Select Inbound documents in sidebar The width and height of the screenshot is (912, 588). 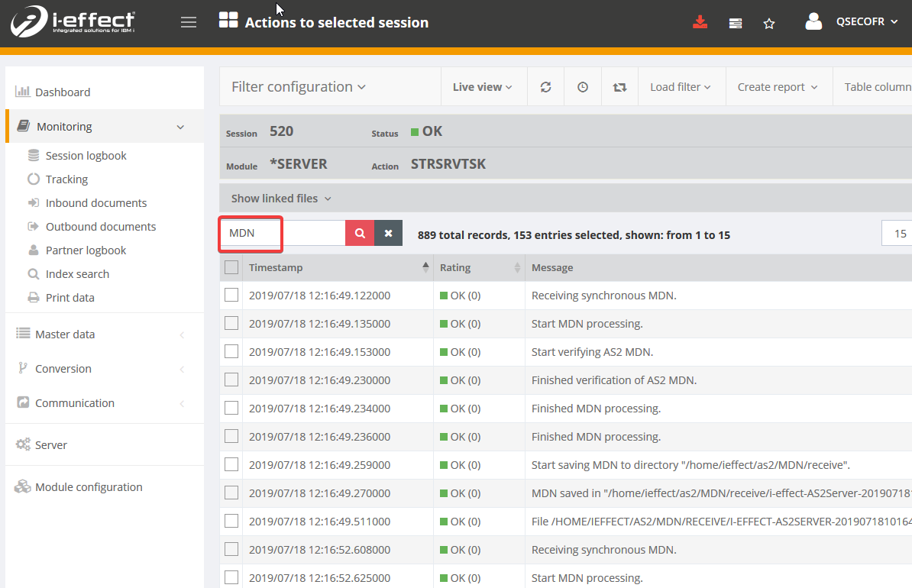click(96, 203)
